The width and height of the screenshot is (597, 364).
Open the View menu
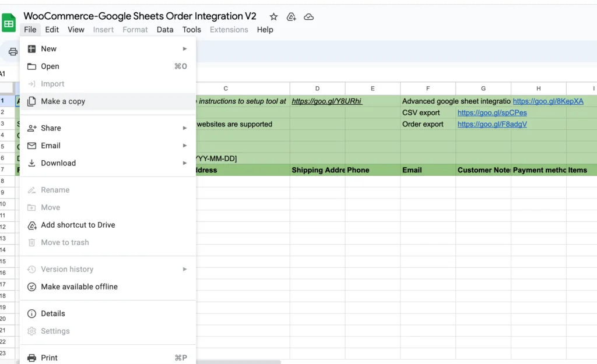[76, 30]
